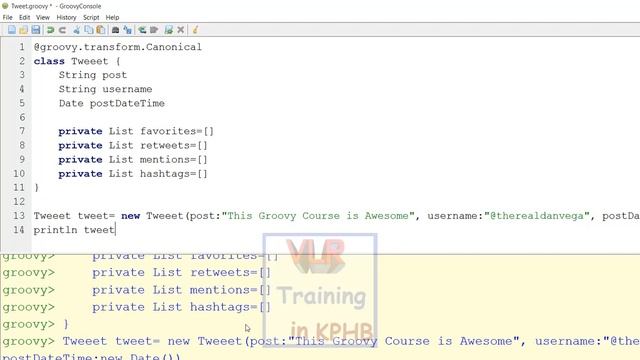Click line number 12 in the gutter
The height and width of the screenshot is (360, 640).
19,202
